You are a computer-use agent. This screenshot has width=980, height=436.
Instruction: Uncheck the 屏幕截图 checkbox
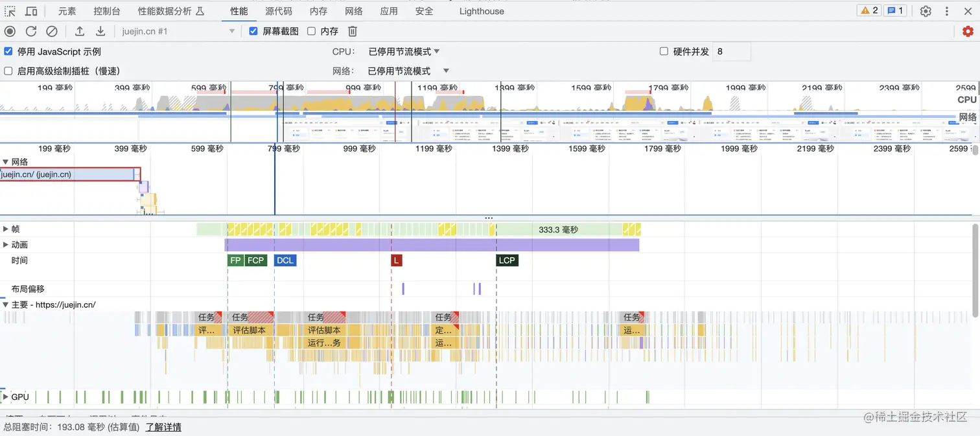[x=253, y=30]
